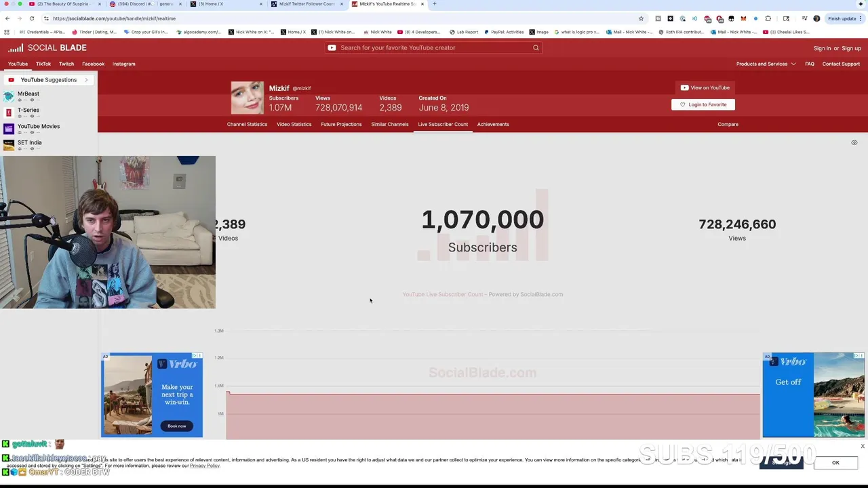
Task: Open the bookmarks apps grid icon
Action: click(7, 32)
